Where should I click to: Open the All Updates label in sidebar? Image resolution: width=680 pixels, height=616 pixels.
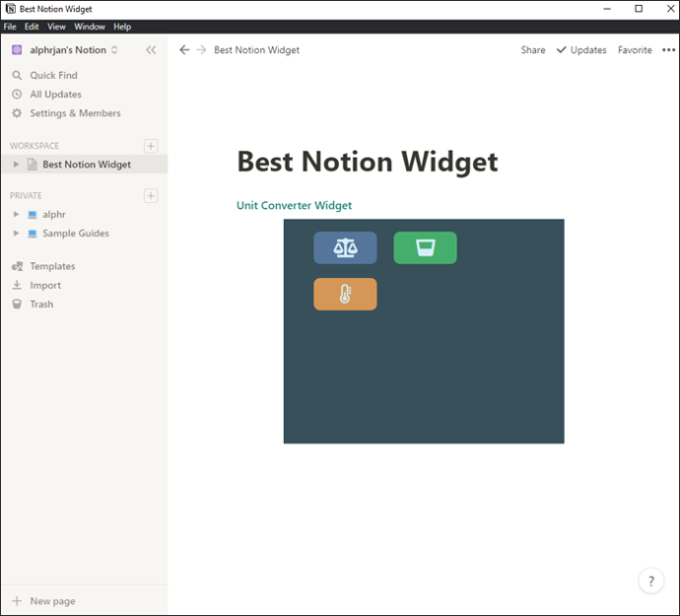tap(55, 95)
